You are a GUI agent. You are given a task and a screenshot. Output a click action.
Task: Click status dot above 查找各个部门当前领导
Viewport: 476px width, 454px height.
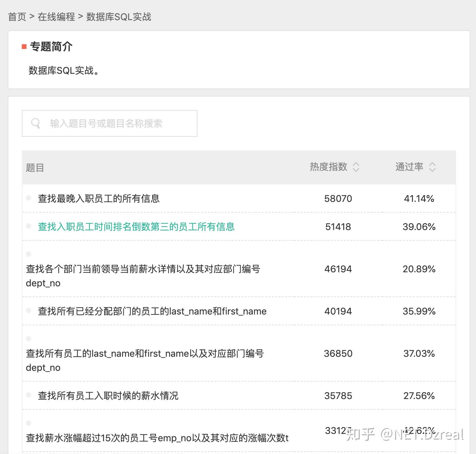pos(28,254)
